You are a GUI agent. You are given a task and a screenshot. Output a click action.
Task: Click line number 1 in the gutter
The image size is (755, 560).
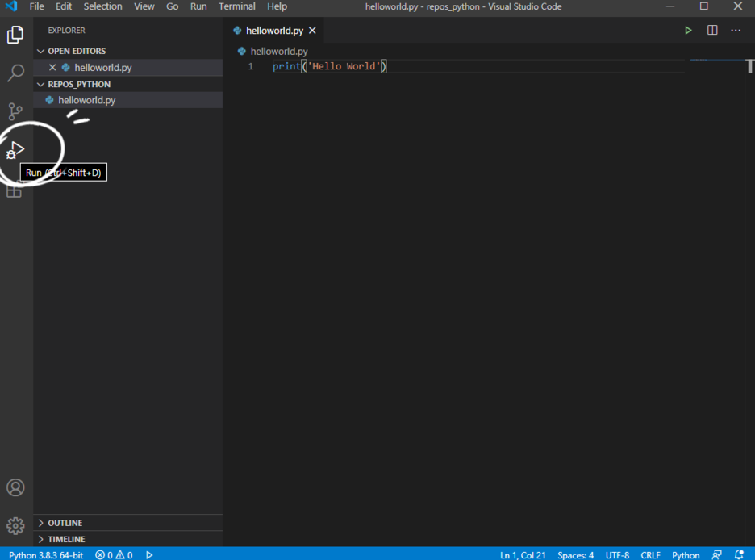pyautogui.click(x=250, y=66)
